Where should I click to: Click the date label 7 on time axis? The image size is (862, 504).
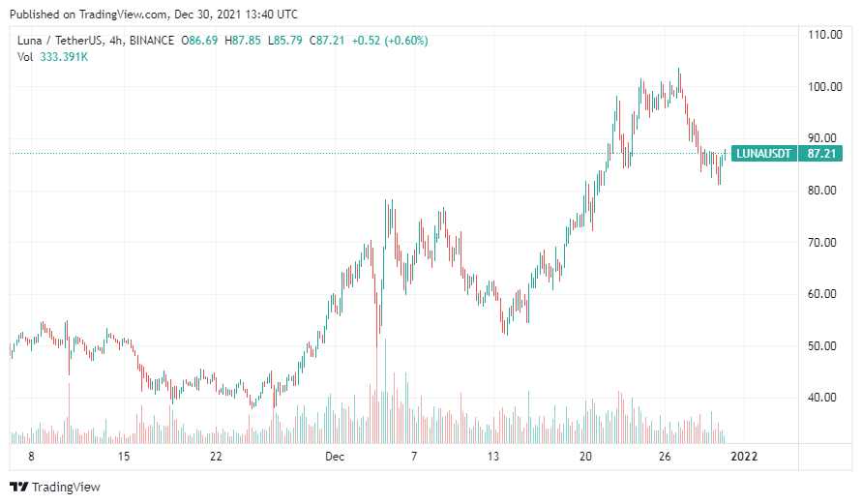[x=414, y=457]
